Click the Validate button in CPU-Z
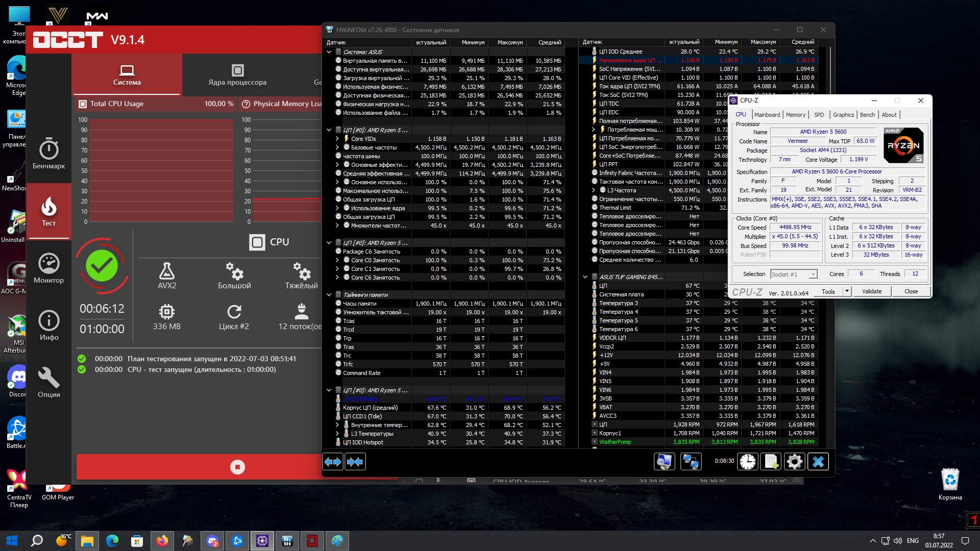 pyautogui.click(x=872, y=291)
